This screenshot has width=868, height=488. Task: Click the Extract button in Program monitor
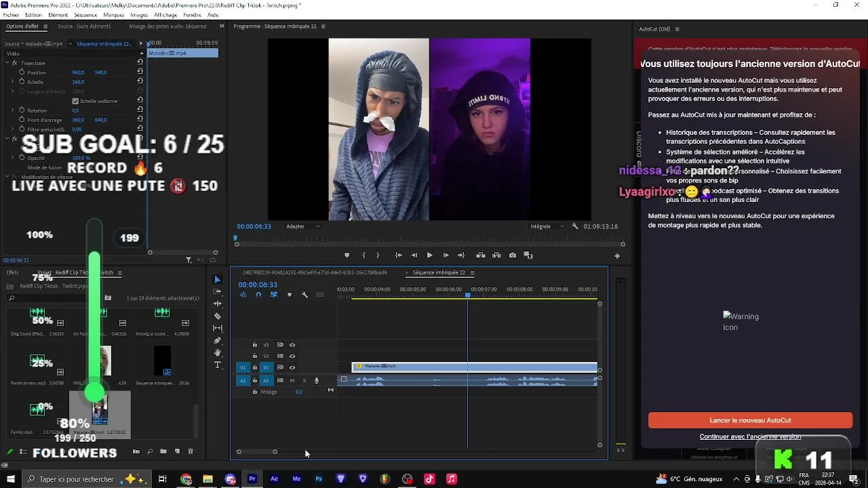coord(496,256)
